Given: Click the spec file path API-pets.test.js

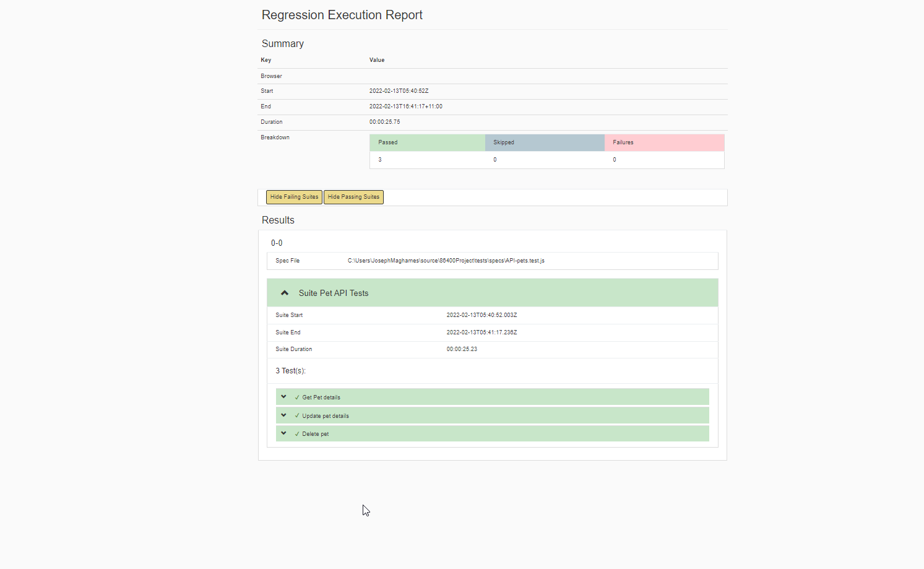Looking at the screenshot, I should (x=446, y=261).
